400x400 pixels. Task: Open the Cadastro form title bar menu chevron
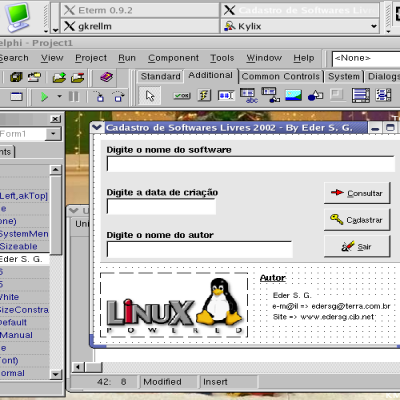click(x=97, y=127)
